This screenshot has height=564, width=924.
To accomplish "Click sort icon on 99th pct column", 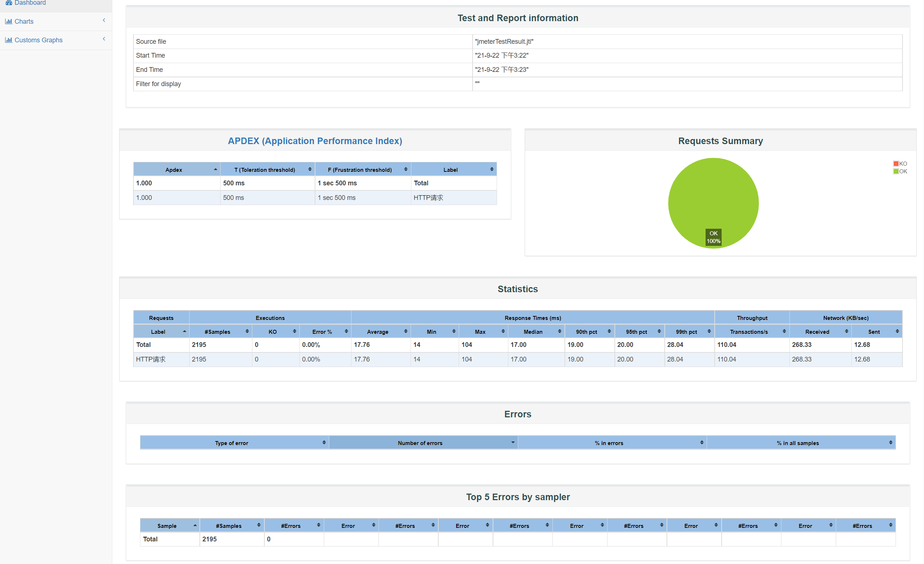I will pos(709,331).
